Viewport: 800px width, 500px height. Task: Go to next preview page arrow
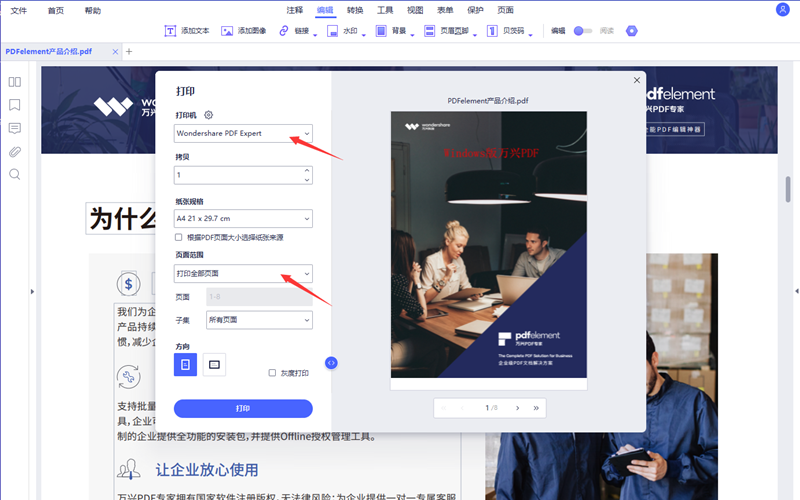(x=517, y=408)
